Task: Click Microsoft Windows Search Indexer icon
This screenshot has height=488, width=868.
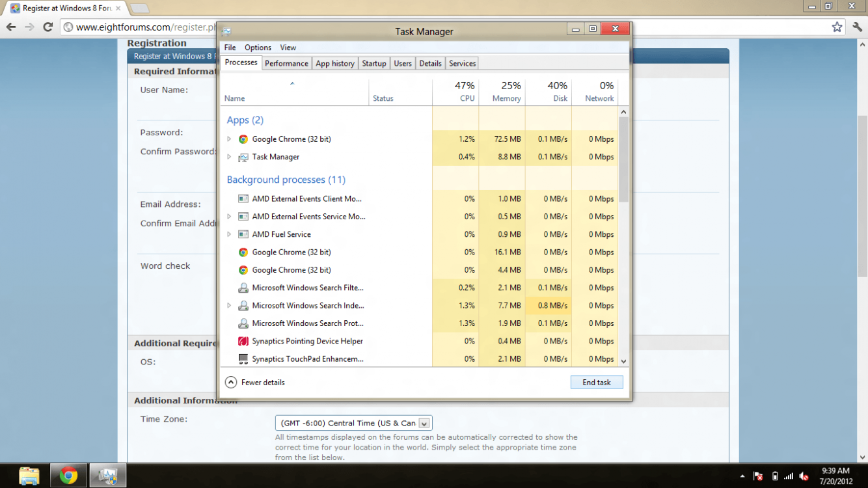Action: click(x=243, y=305)
